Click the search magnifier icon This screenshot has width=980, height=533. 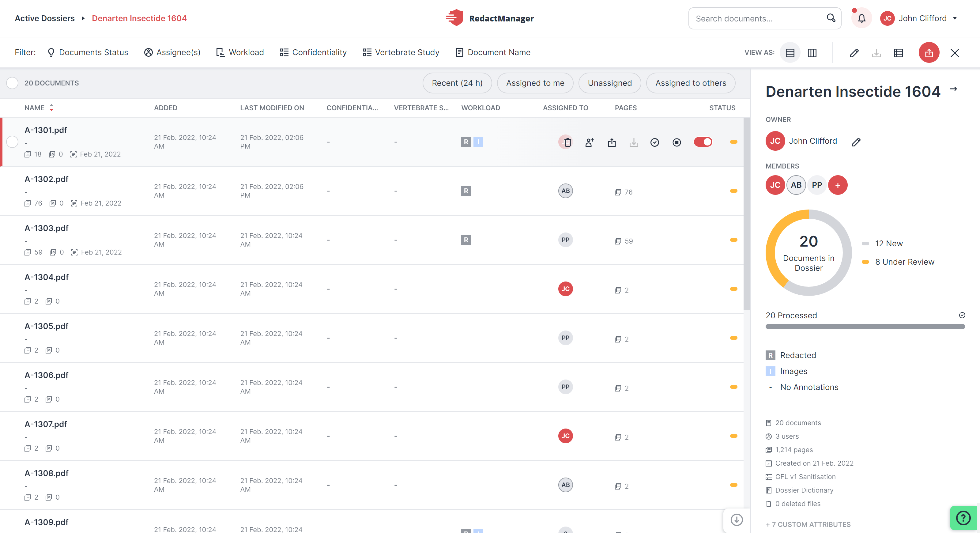point(831,18)
